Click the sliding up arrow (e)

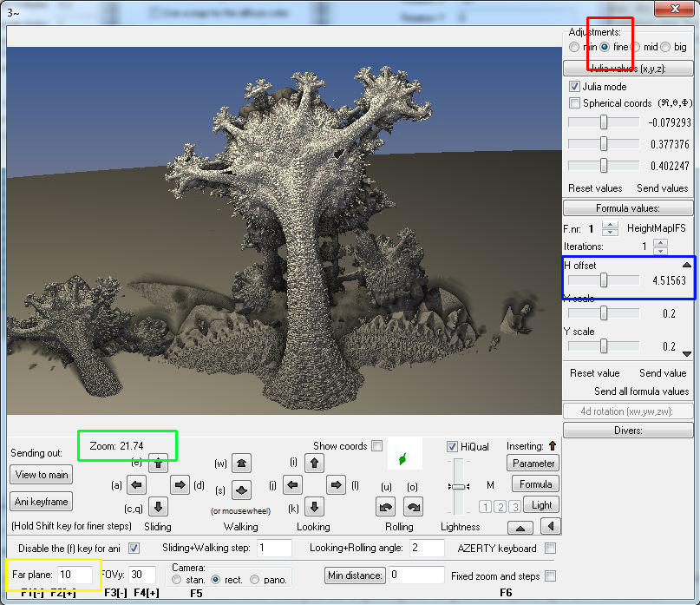tap(158, 464)
